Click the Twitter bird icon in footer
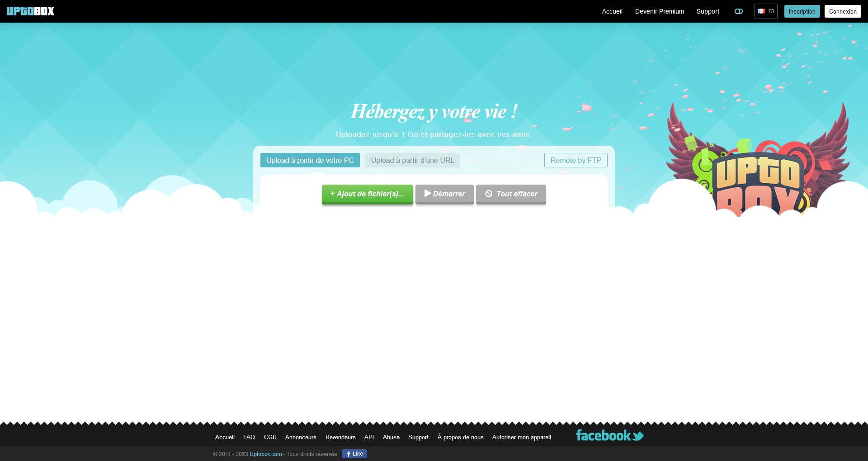Screen dimensions: 868x461 [638, 436]
